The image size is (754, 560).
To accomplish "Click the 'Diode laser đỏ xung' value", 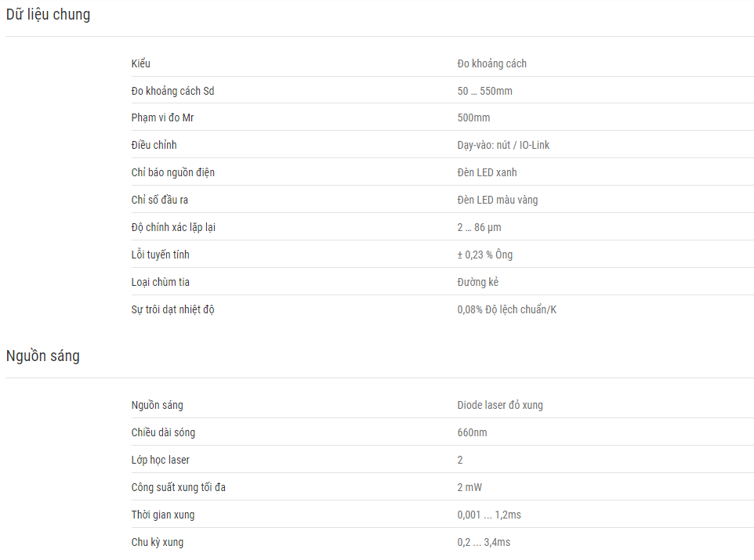I will [500, 405].
